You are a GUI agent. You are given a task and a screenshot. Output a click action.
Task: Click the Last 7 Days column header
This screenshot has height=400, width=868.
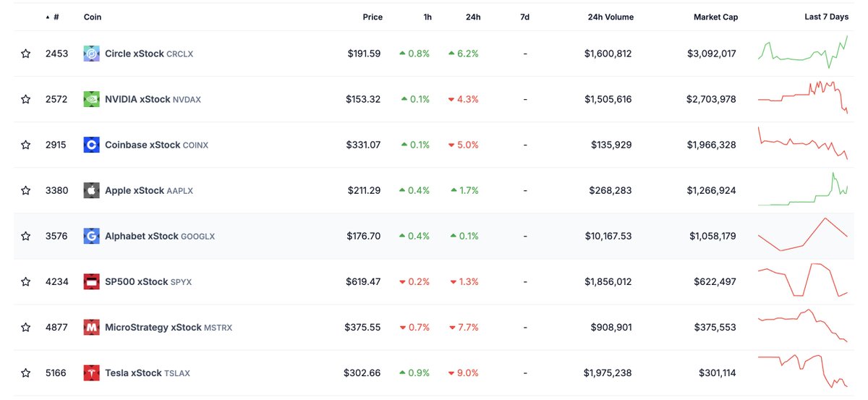[826, 17]
